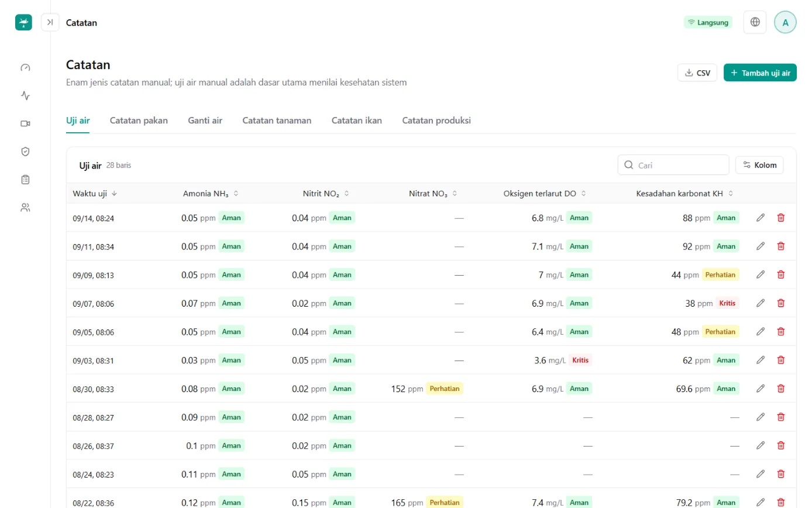Focus the Cari search field
Screen dimensions: 812x508
pyautogui.click(x=673, y=165)
